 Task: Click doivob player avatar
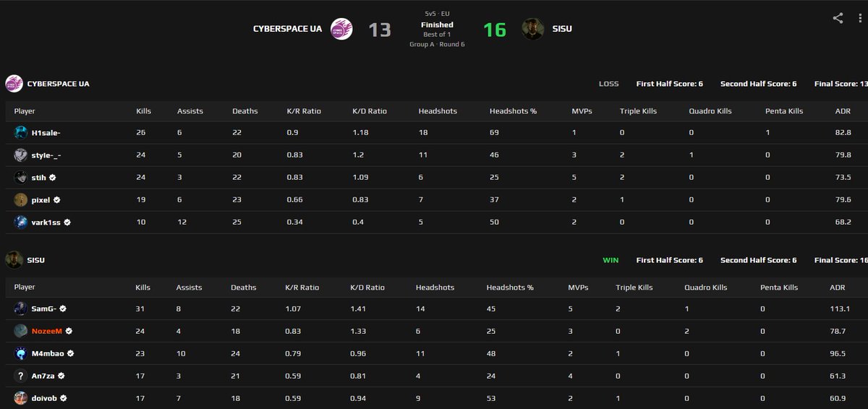pos(21,397)
